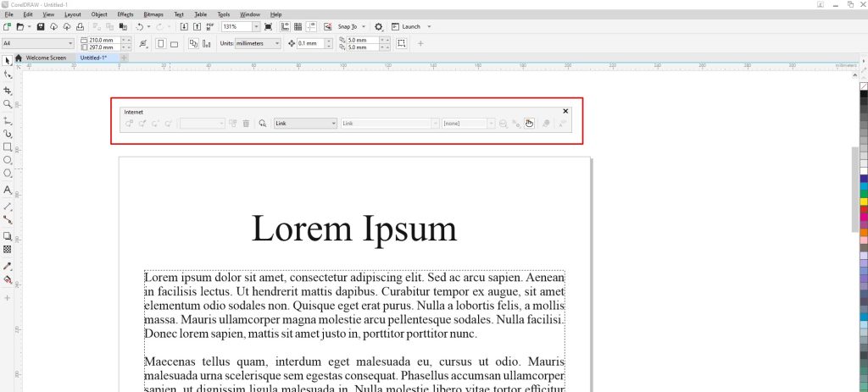Image resolution: width=868 pixels, height=392 pixels.
Task: Switch page to landscape orientation
Action: coord(174,44)
